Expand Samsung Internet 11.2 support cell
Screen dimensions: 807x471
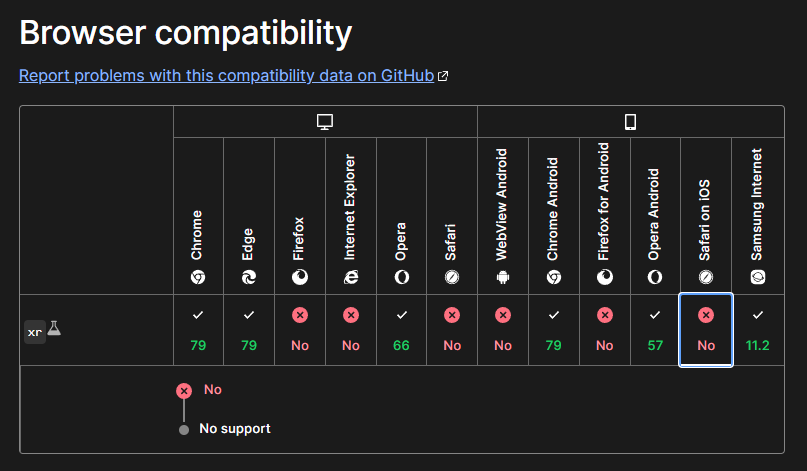(758, 330)
